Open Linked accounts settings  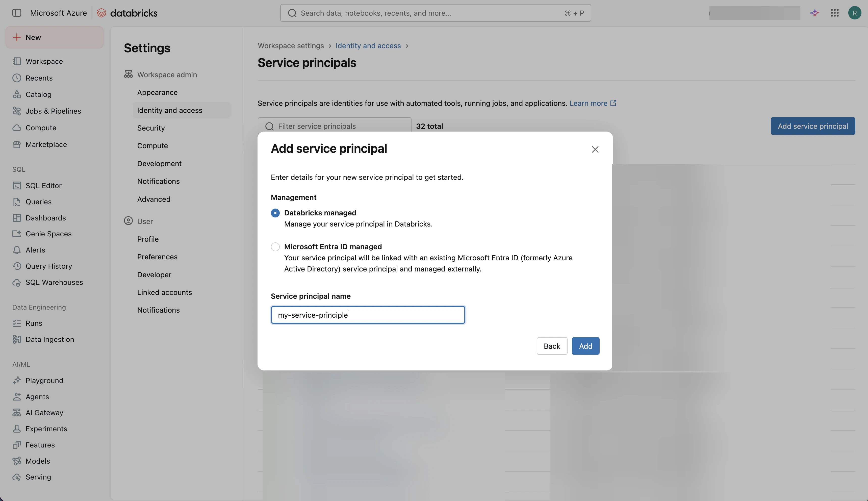click(x=164, y=292)
